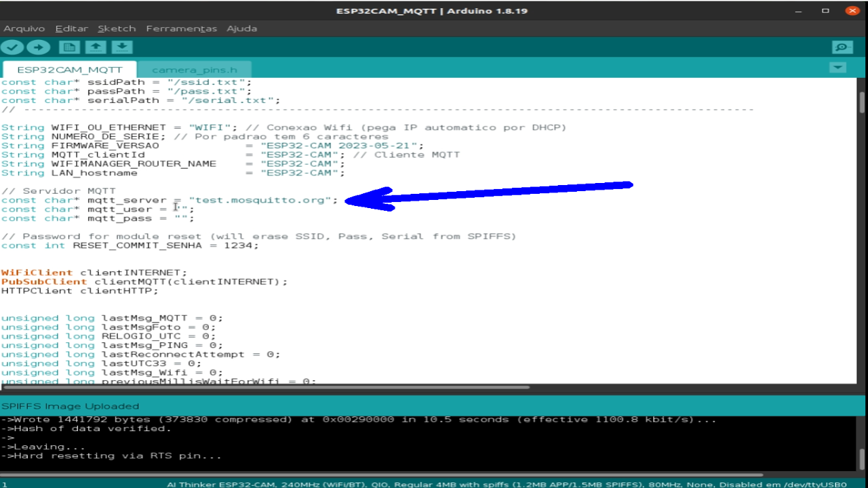This screenshot has width=868, height=488.
Task: Click the Upload arrow icon
Action: tap(38, 47)
